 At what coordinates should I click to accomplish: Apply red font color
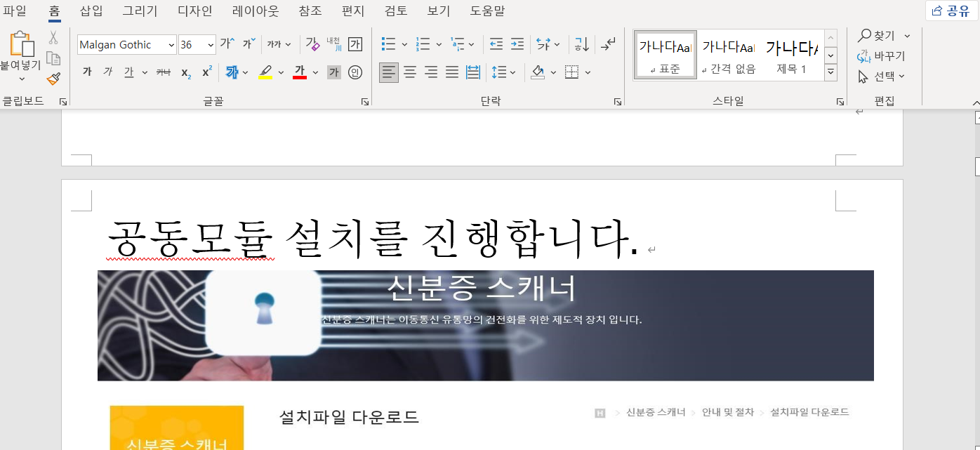click(x=300, y=72)
